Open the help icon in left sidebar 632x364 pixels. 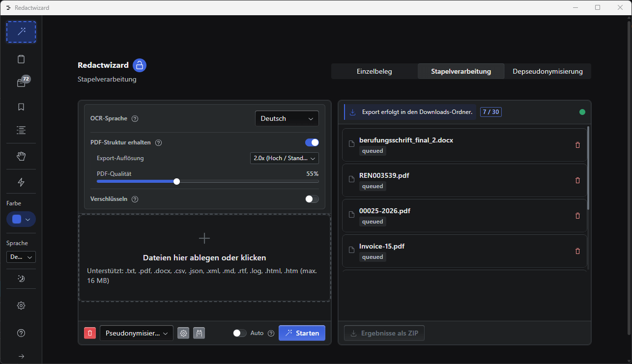(21, 333)
